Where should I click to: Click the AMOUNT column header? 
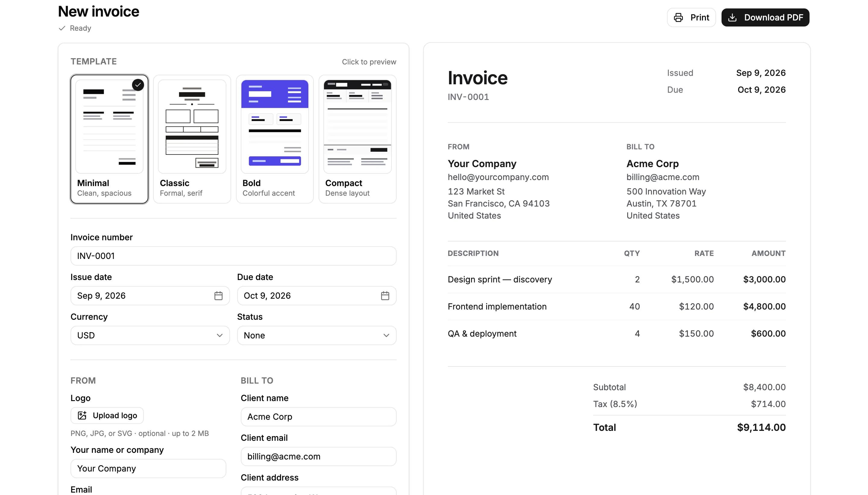click(x=768, y=253)
